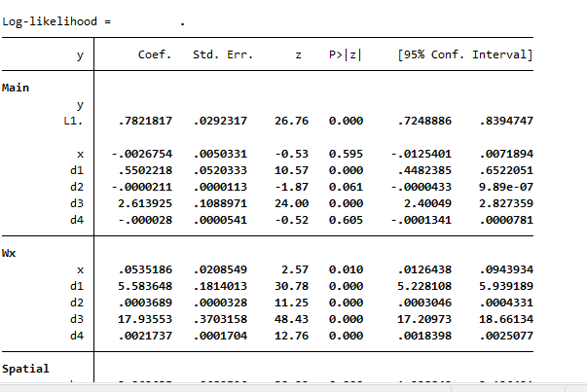Click the p-value 0.605
Screen dimensions: 587x392
[x=346, y=220]
